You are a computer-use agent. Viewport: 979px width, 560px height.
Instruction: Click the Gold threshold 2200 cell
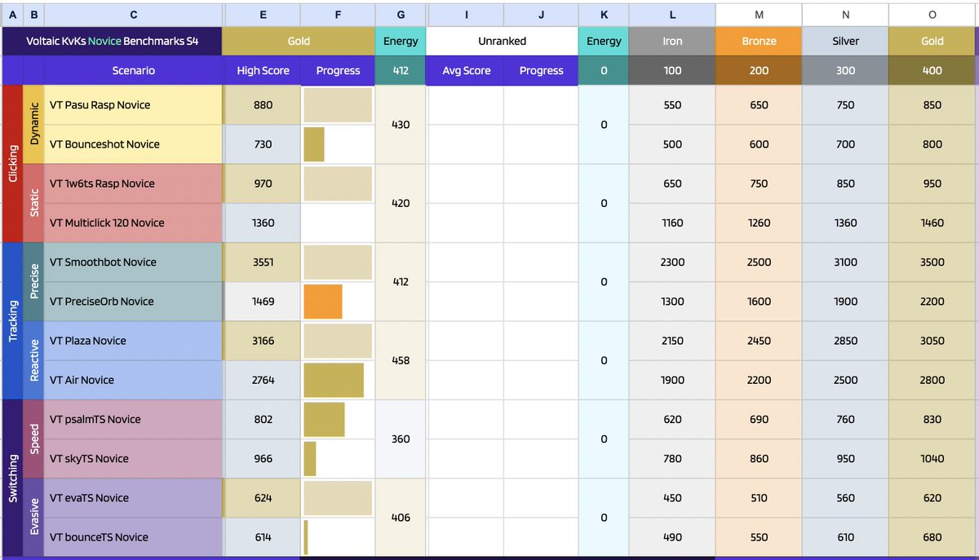[x=932, y=302]
